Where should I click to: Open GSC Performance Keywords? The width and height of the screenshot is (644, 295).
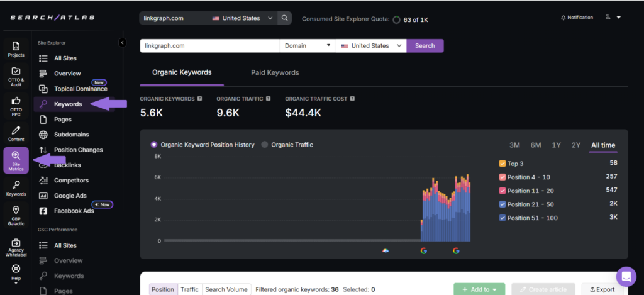[69, 276]
